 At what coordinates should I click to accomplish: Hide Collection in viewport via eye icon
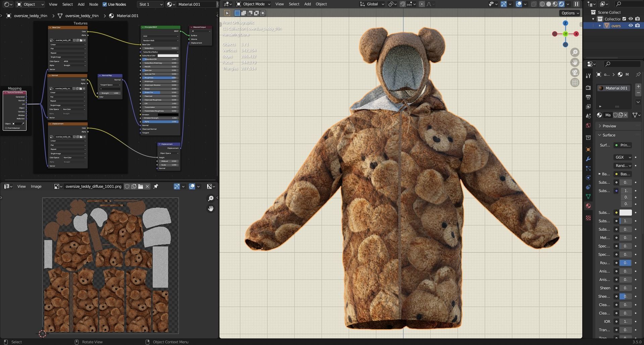631,19
